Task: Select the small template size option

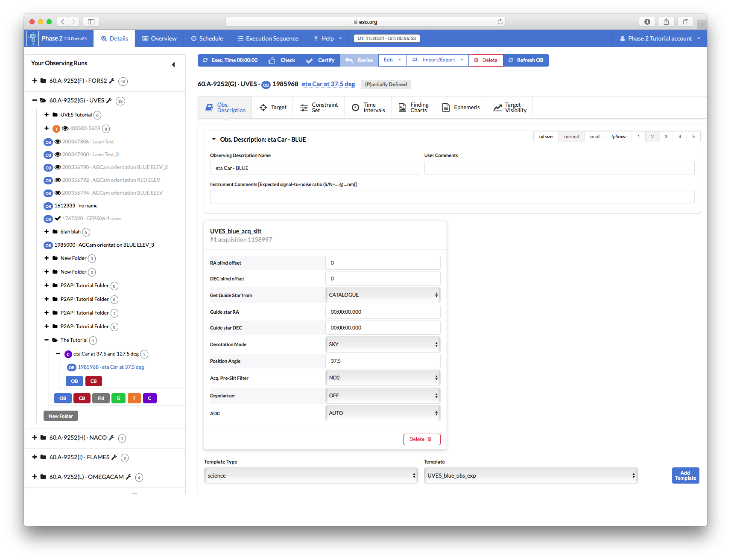Action: (595, 137)
